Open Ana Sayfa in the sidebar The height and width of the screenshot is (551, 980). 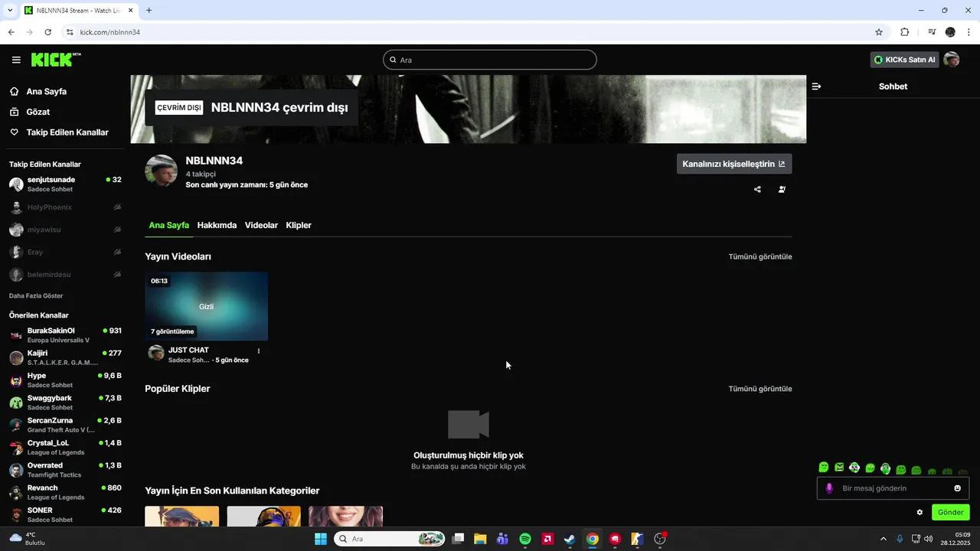point(47,91)
